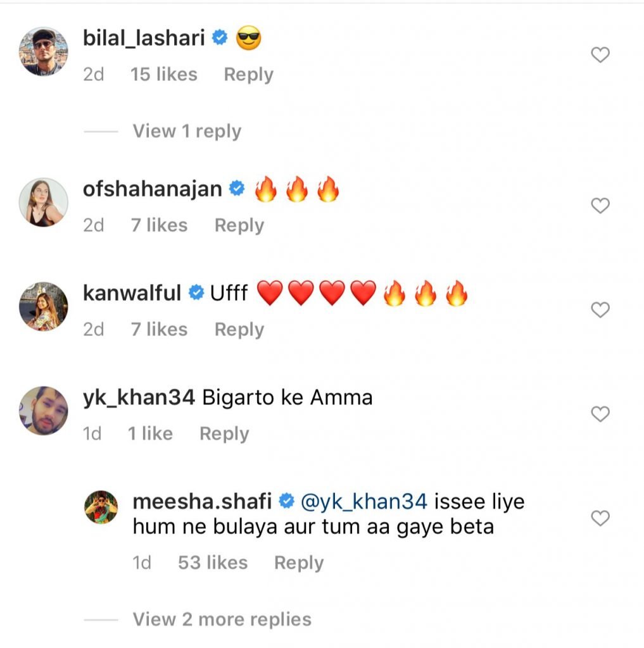
Task: Reply to bilal_lashari's comment
Action: (248, 75)
